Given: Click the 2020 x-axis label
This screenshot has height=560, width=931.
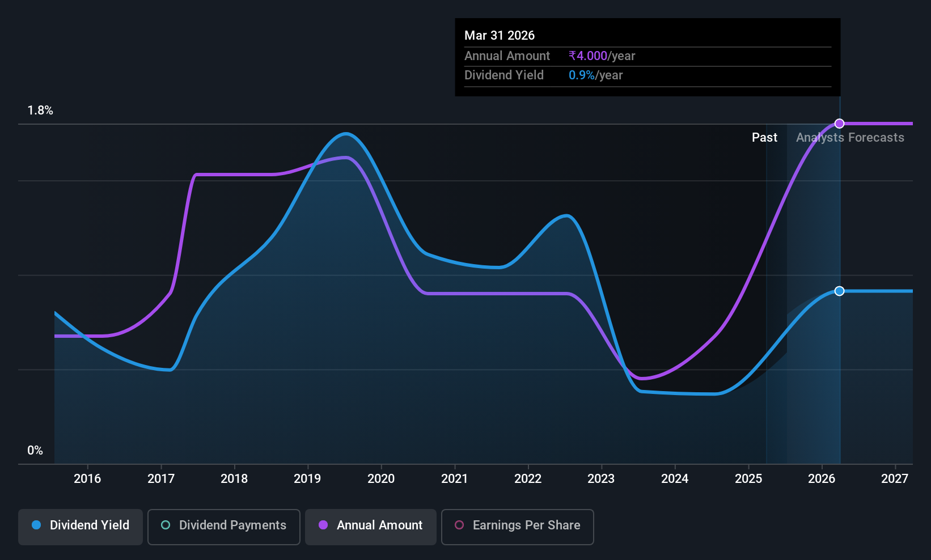Looking at the screenshot, I should [x=381, y=479].
